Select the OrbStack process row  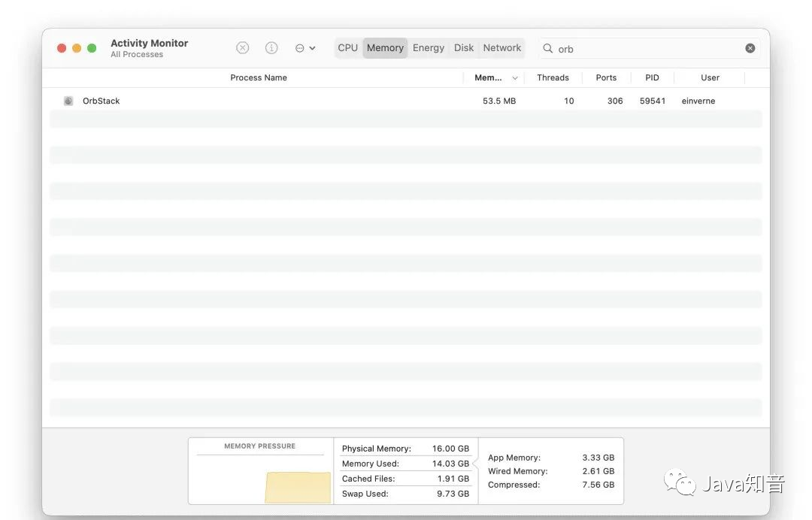301,101
